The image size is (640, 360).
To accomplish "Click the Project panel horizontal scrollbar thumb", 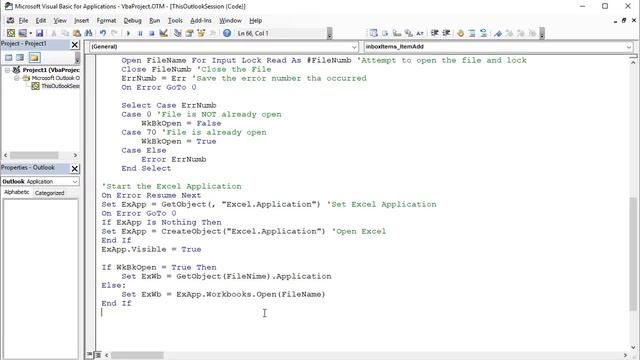I will (34, 155).
